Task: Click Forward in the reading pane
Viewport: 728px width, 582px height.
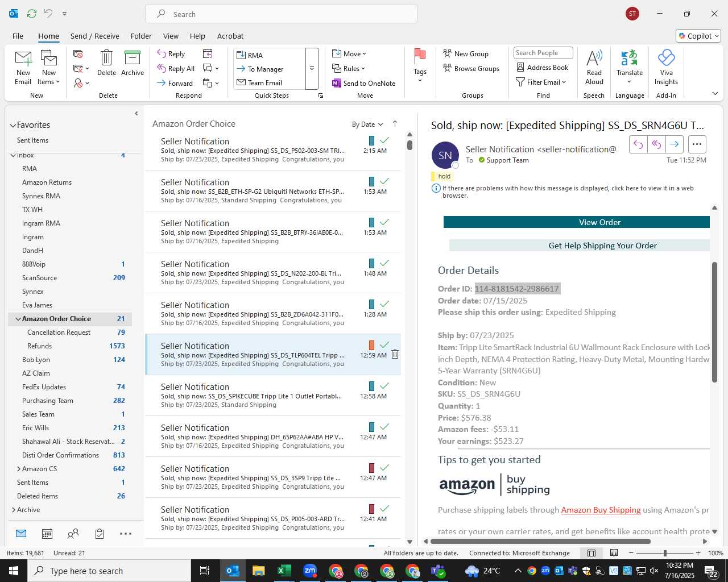Action: tap(674, 144)
